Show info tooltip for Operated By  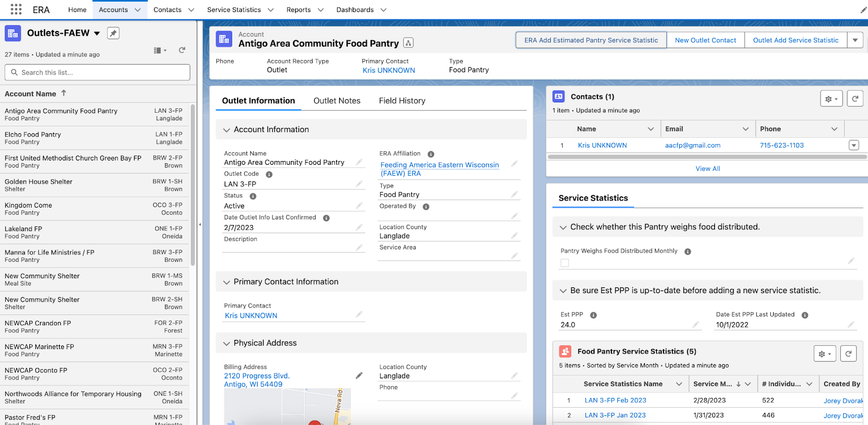(426, 207)
